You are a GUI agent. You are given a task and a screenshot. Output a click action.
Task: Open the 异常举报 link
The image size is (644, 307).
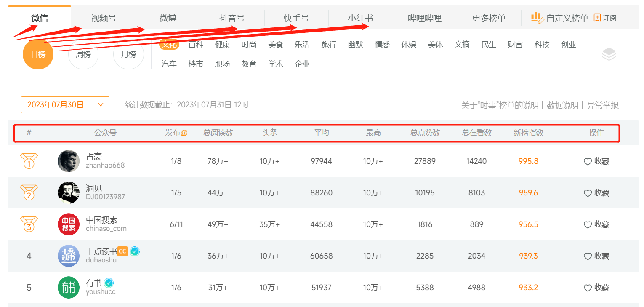(603, 105)
